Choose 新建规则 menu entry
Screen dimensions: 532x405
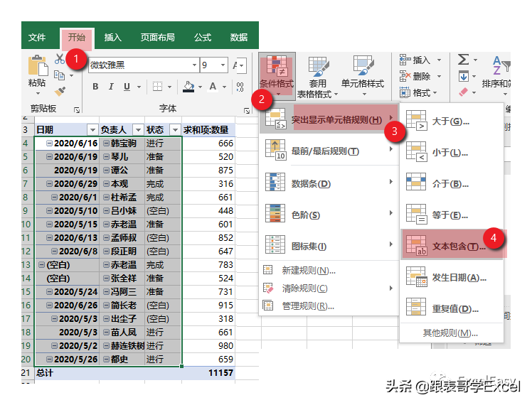point(329,271)
